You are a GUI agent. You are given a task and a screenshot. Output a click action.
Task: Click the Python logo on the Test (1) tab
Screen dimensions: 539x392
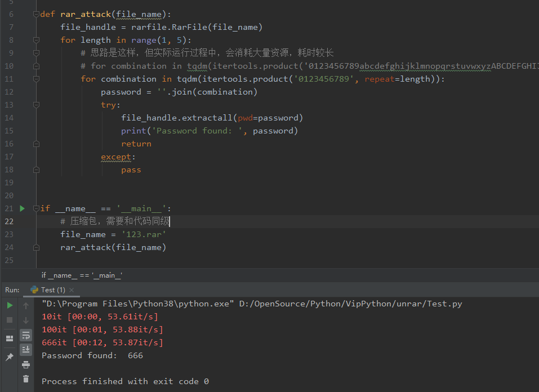(x=34, y=289)
